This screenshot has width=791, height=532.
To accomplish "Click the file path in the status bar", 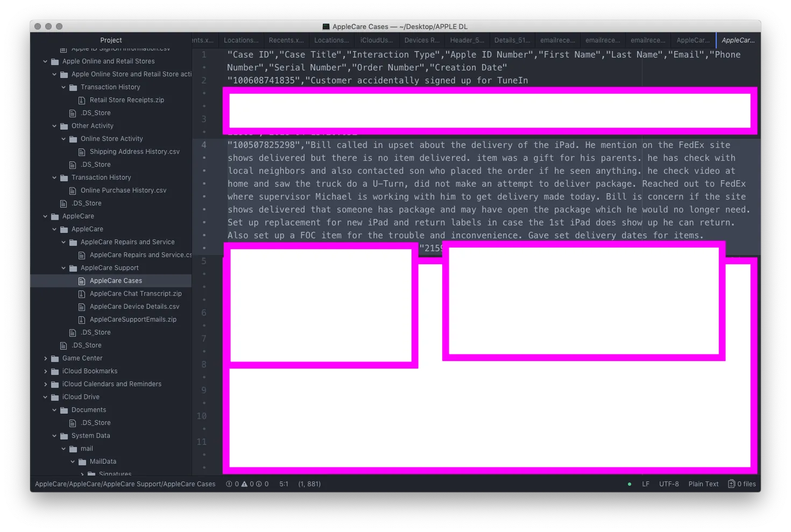I will pyautogui.click(x=125, y=484).
